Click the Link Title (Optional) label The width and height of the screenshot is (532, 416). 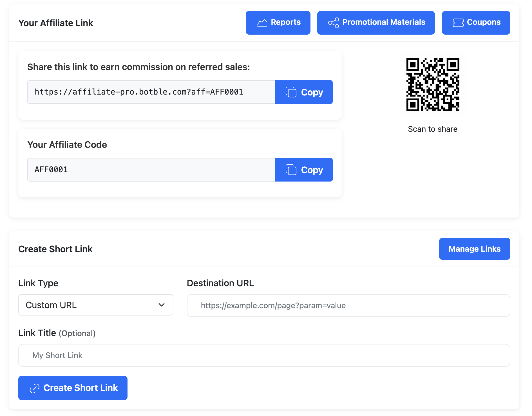[x=57, y=333]
